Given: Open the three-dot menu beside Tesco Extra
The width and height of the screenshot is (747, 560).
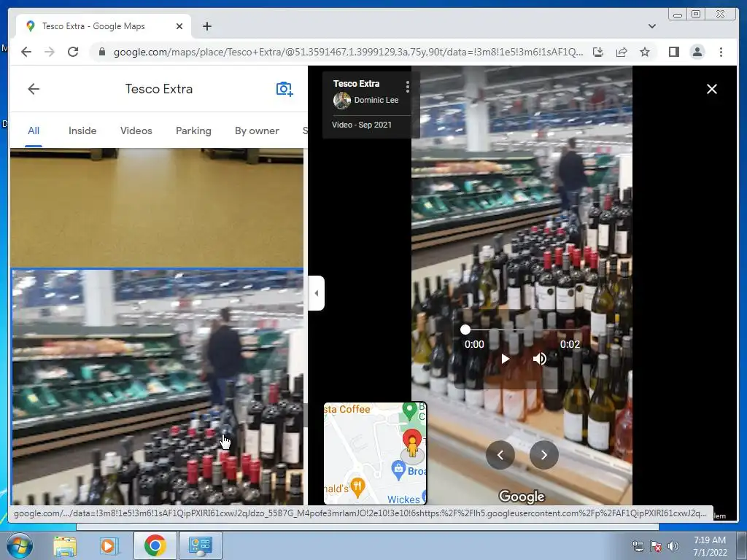Looking at the screenshot, I should (x=407, y=86).
